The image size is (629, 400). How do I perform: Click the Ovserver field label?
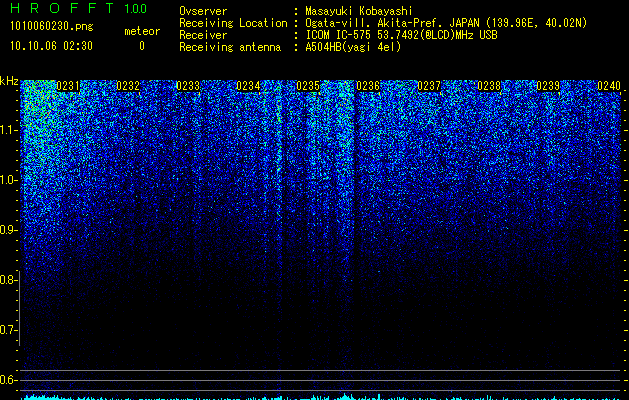coord(203,11)
